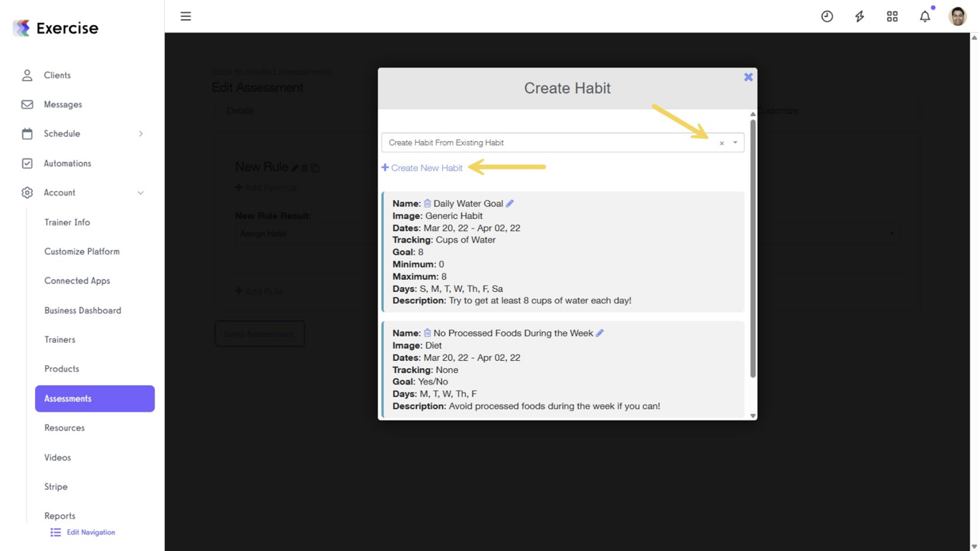This screenshot has height=551, width=980.
Task: Open Customize Platform in the sidebar
Action: point(82,251)
